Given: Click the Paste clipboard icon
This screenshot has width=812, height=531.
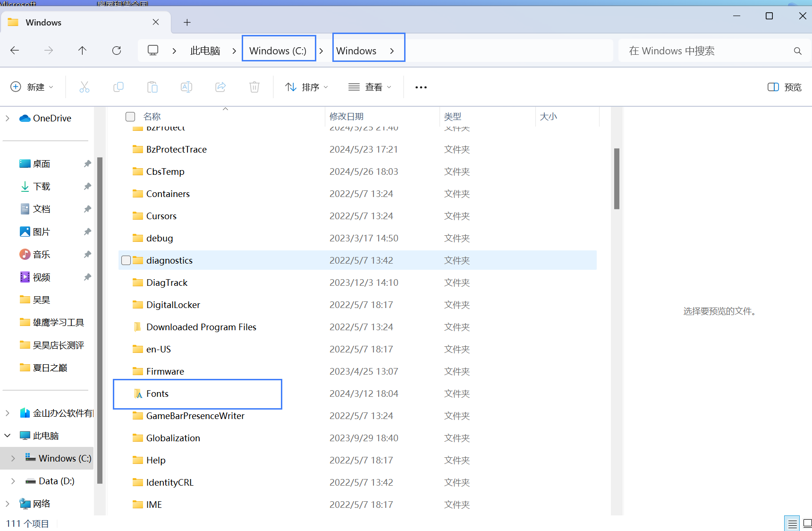Looking at the screenshot, I should [152, 87].
